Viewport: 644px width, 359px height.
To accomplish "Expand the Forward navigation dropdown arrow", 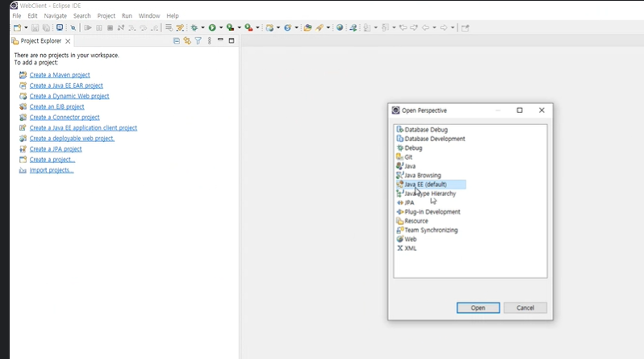I will 453,28.
